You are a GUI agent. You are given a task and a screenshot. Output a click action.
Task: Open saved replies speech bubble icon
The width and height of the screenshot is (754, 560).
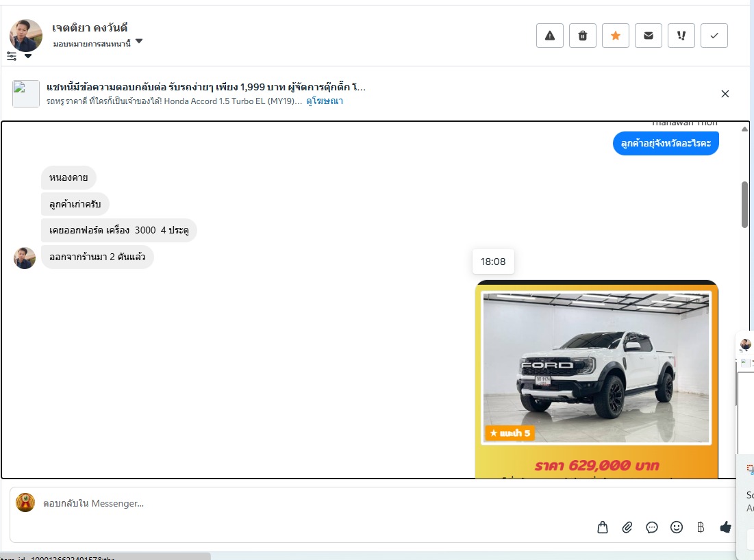[651, 527]
